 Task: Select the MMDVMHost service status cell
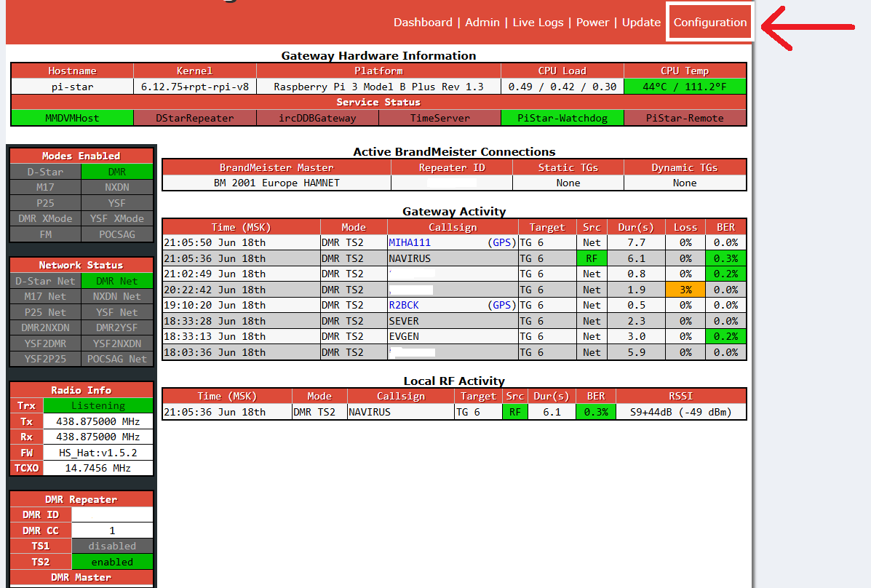(x=72, y=118)
